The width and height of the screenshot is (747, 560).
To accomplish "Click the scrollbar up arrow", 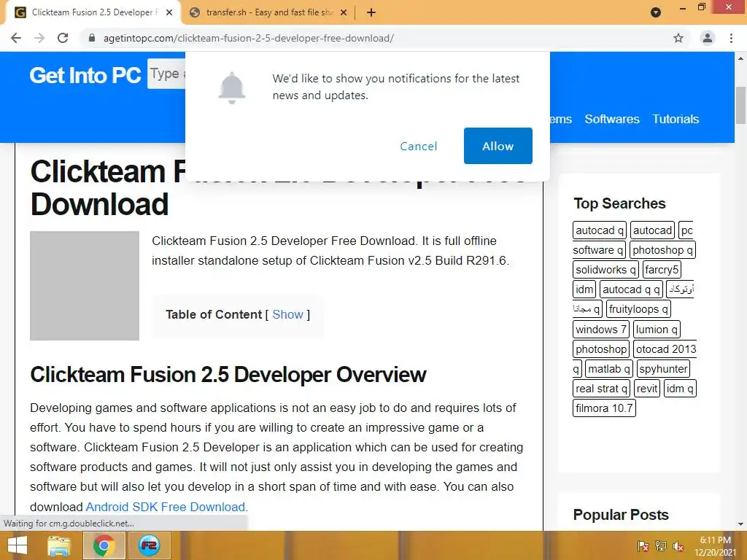I will (x=740, y=58).
